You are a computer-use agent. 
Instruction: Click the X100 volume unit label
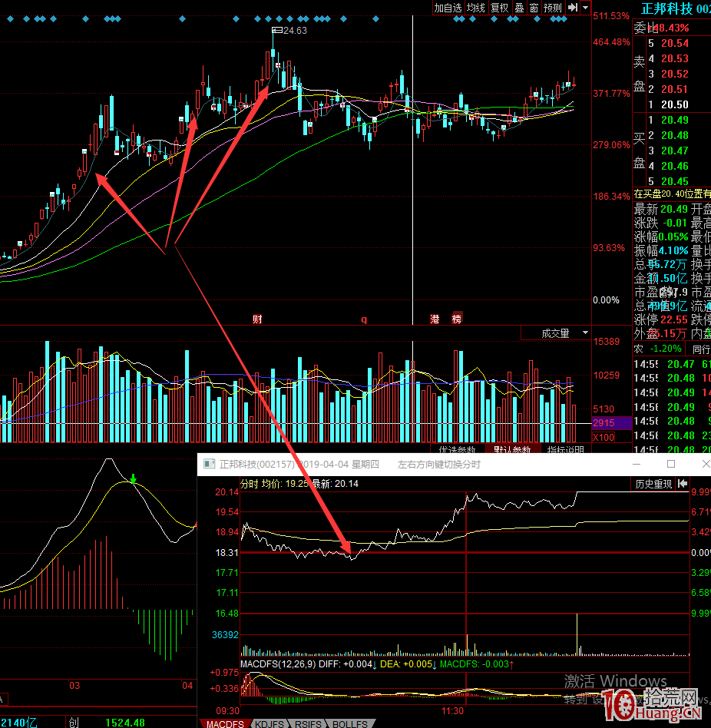point(604,437)
